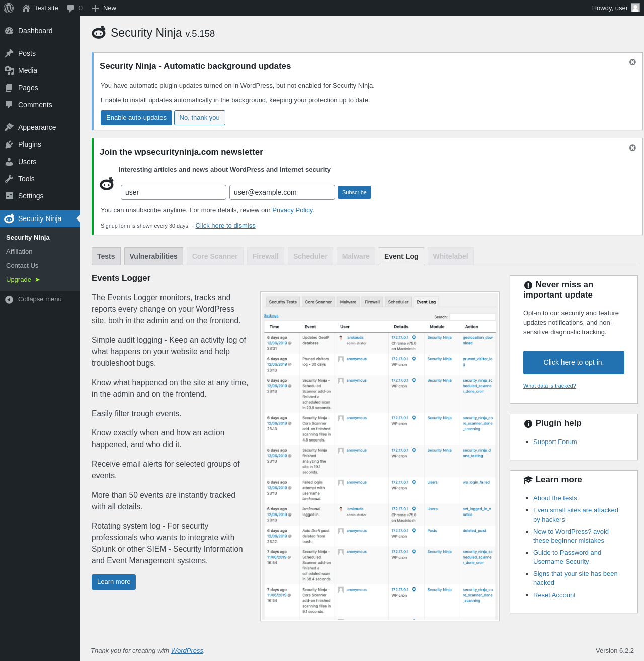This screenshot has width=644, height=661.
Task: Open the Core Scanner tab
Action: click(215, 256)
